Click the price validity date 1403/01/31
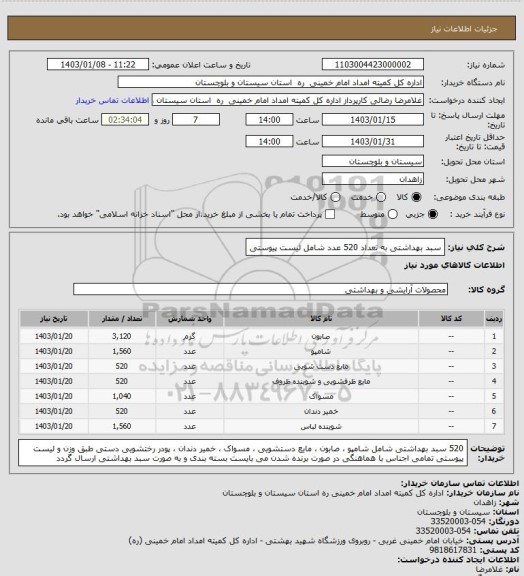This screenshot has height=576, width=524. 373,141
